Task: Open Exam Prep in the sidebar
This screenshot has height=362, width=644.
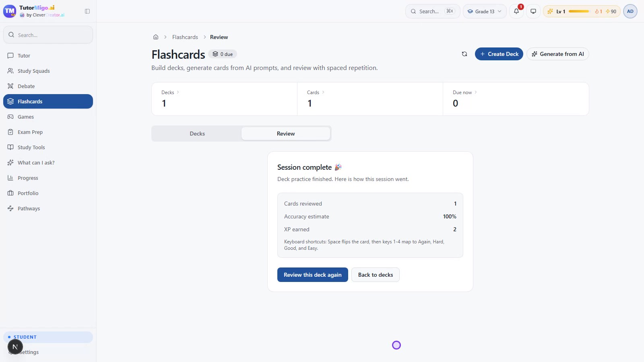Action: click(x=48, y=132)
